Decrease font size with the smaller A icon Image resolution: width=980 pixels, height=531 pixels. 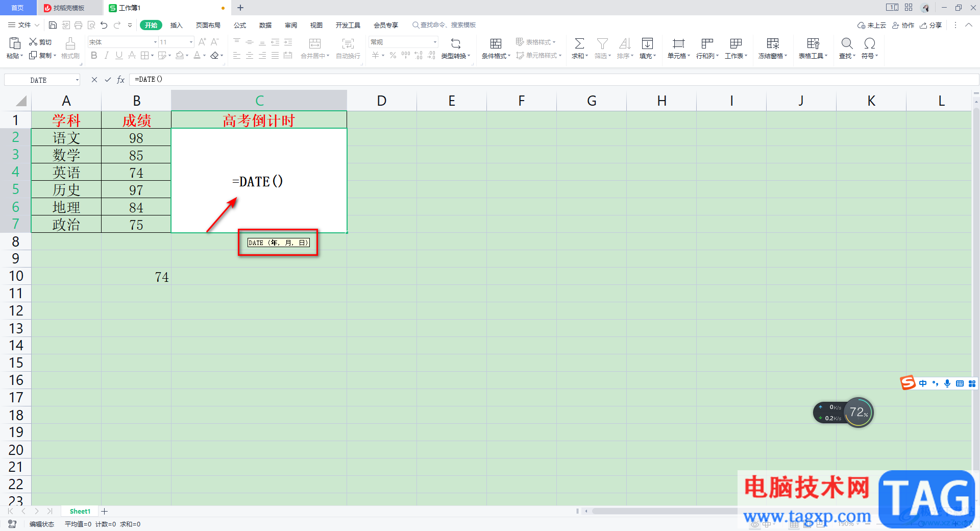215,42
